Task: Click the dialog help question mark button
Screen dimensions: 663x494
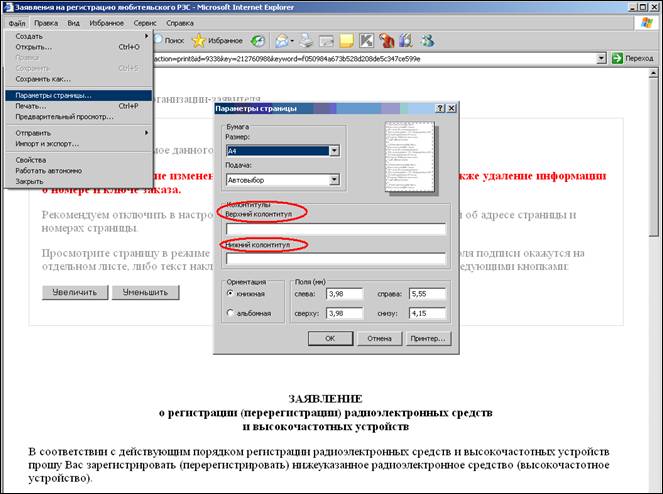Action: (x=440, y=108)
